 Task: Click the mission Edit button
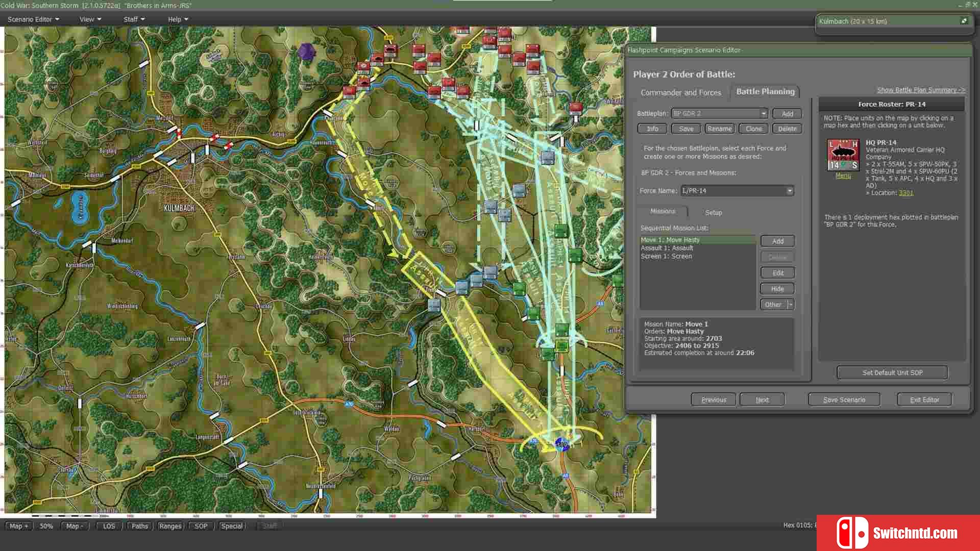click(777, 273)
